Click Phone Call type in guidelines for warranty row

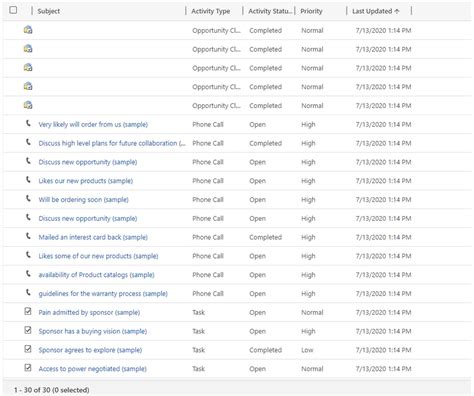(x=208, y=294)
